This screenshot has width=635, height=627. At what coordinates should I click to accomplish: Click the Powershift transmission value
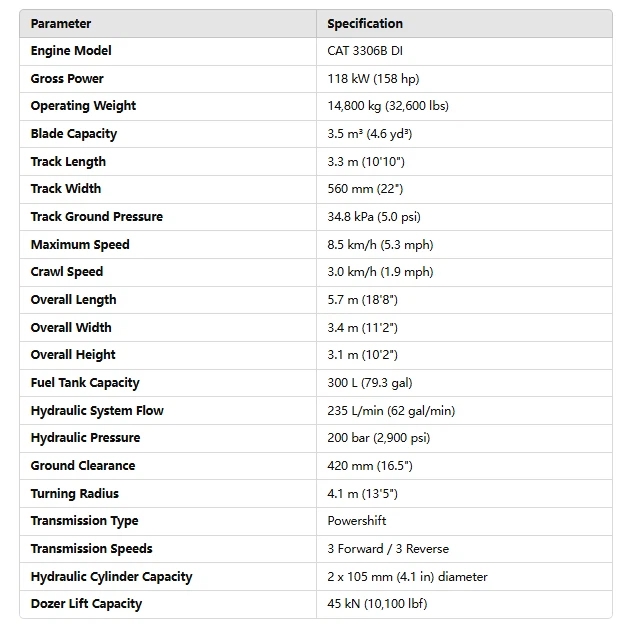356,521
